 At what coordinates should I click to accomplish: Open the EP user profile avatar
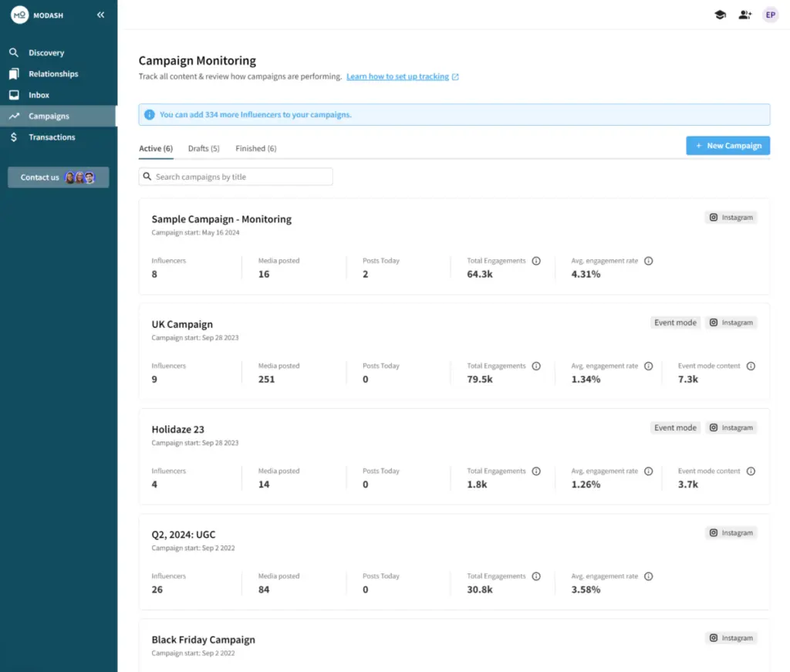click(x=770, y=15)
